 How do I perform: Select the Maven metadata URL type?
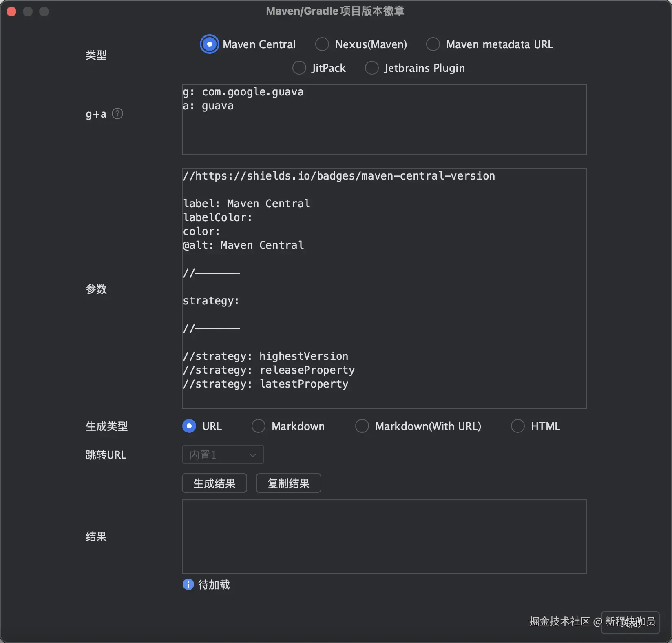click(433, 44)
